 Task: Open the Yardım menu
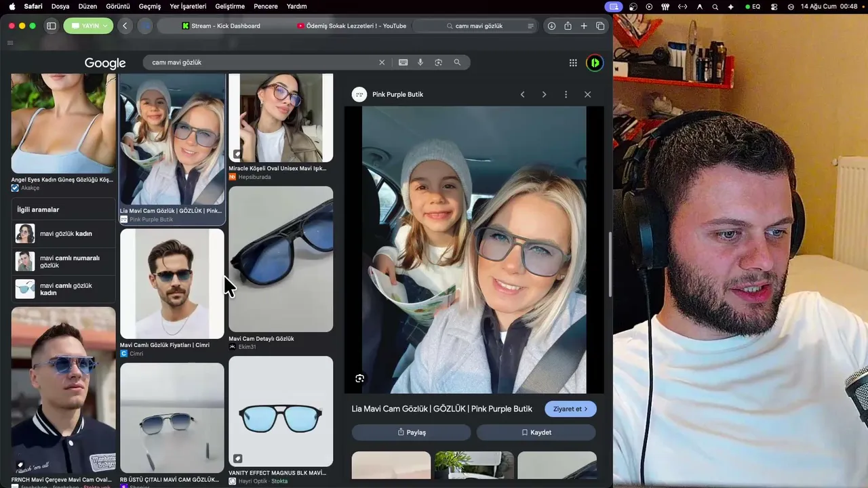297,6
